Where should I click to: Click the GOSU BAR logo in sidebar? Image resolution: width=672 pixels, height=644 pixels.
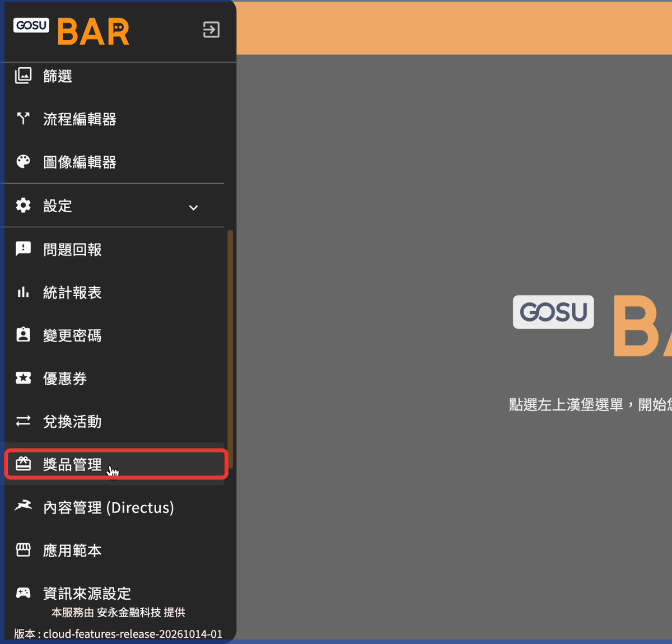(x=71, y=31)
